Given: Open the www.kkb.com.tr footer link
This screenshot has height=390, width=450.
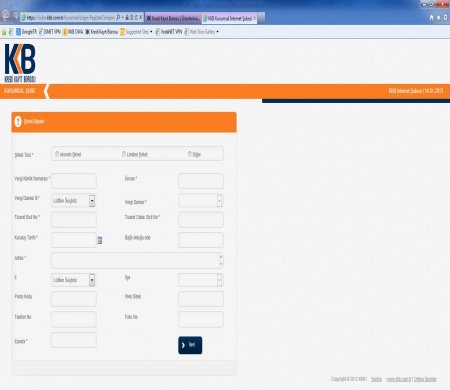Looking at the screenshot, I should [x=399, y=379].
